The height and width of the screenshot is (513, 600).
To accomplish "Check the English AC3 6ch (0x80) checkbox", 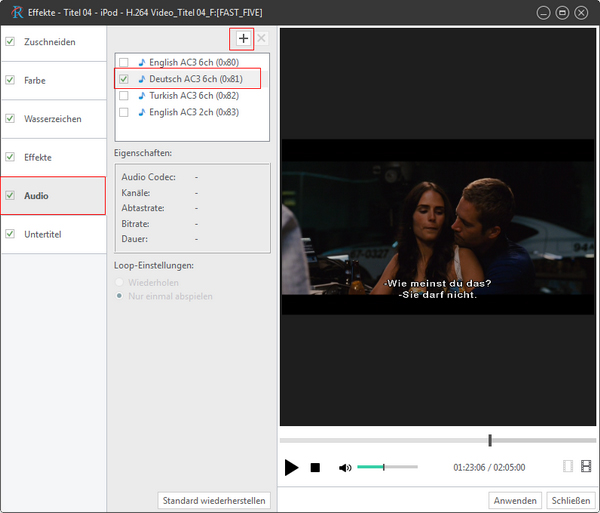I will pyautogui.click(x=124, y=62).
